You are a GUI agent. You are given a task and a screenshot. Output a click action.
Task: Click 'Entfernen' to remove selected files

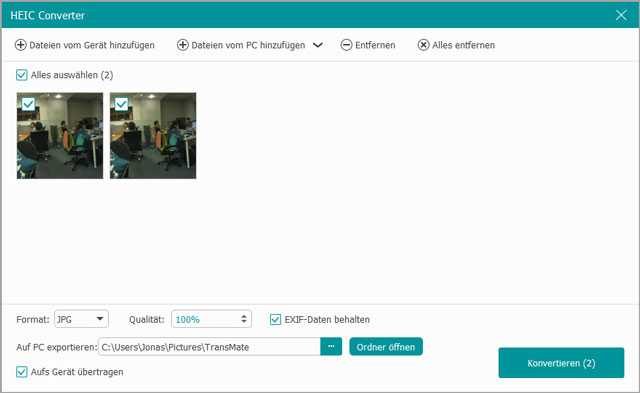click(368, 45)
